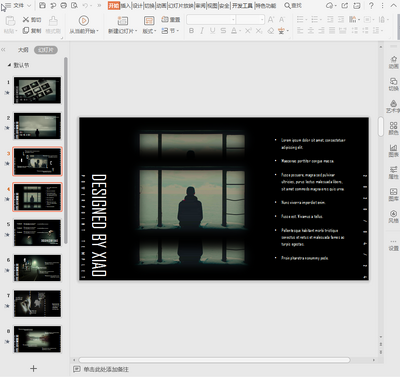Open the View (视图) ribbon tab

212,5
